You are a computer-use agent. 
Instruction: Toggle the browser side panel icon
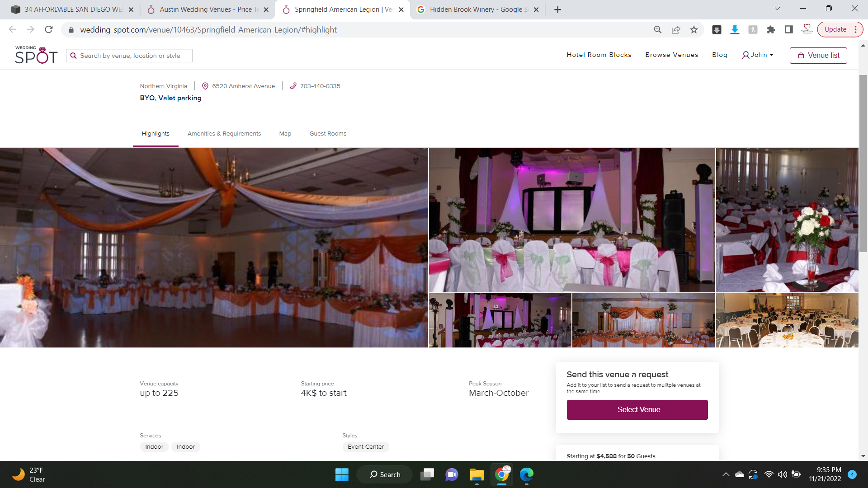[x=788, y=30]
